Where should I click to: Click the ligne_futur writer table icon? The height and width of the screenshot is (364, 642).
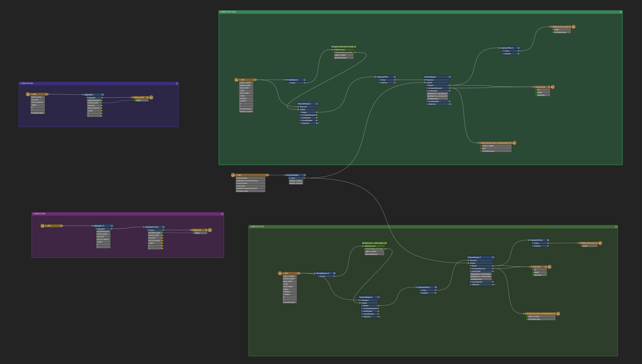pos(210,230)
